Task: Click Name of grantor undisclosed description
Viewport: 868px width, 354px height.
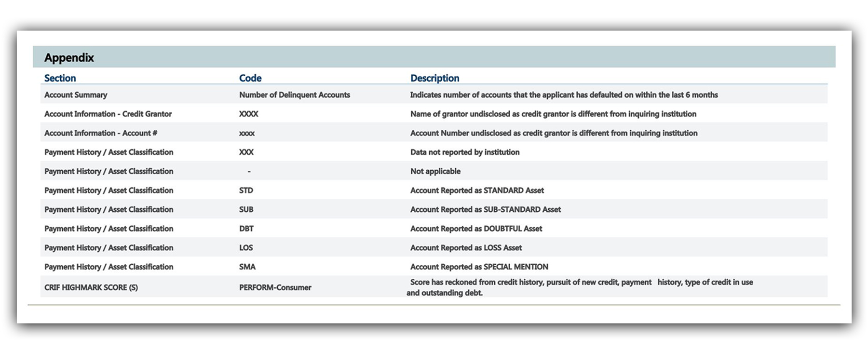Action: click(x=553, y=114)
